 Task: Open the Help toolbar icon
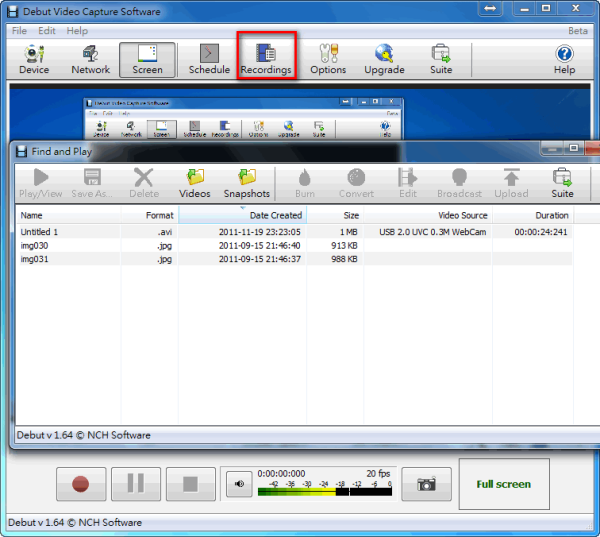click(564, 60)
